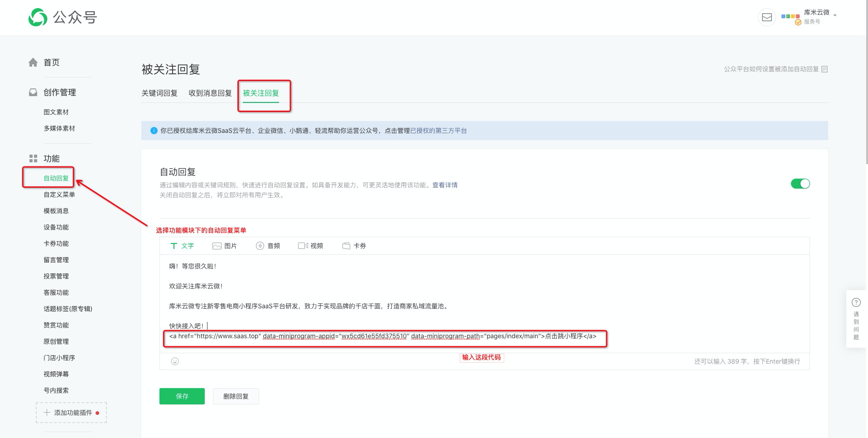The width and height of the screenshot is (868, 438).
Task: Click the green WeChat 公众号 logo icon
Action: [x=38, y=17]
